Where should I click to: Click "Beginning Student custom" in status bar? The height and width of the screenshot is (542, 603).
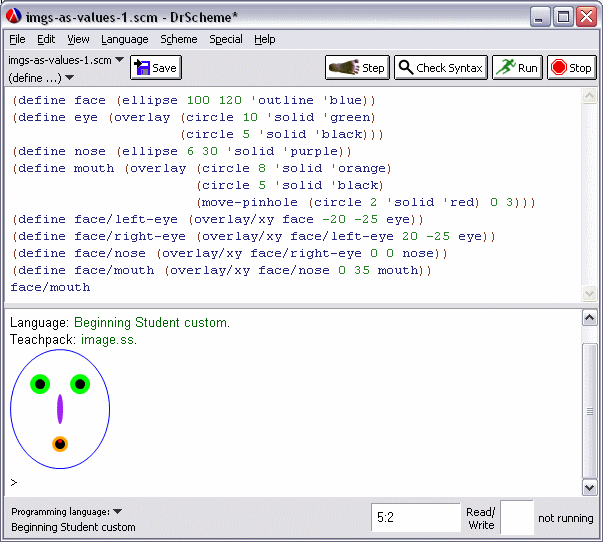point(73,527)
